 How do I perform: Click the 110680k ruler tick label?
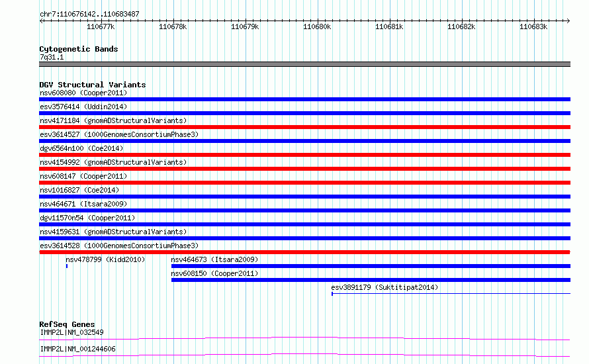tap(317, 26)
